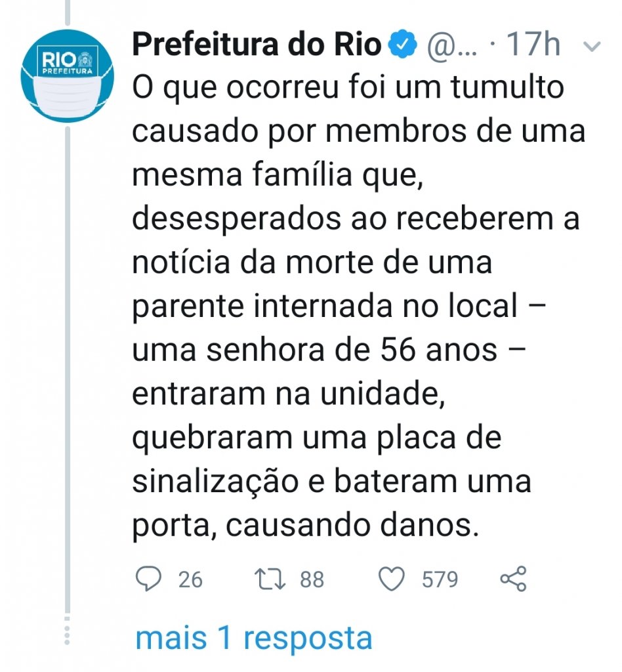This screenshot has height=672, width=622.
Task: Click the reply speech bubble icon
Action: point(148,579)
